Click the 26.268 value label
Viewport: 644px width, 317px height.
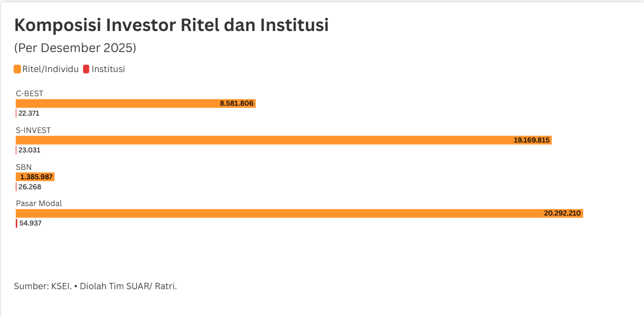click(29, 187)
